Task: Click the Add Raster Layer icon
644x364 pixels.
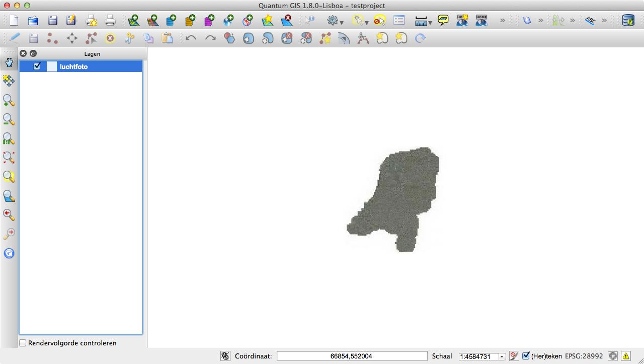Action: point(152,21)
